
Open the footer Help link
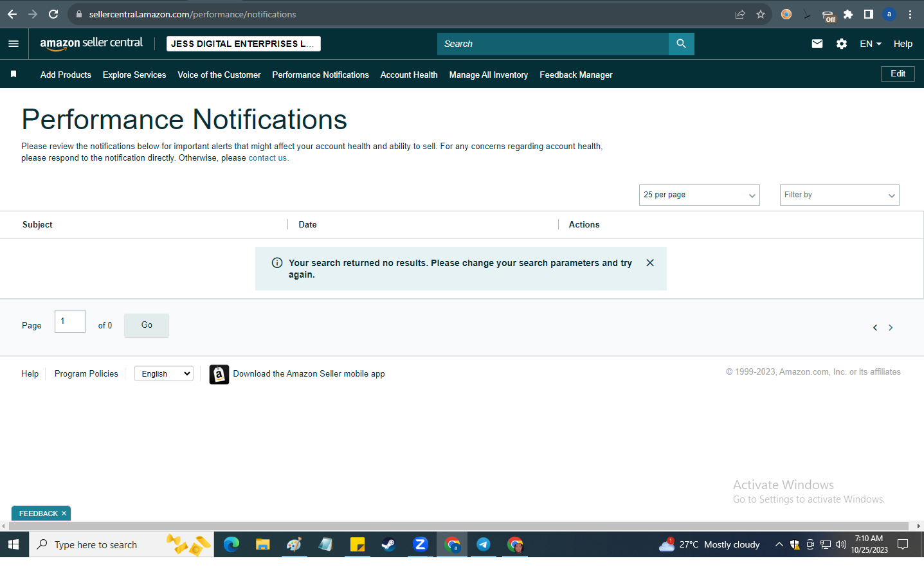coord(30,373)
